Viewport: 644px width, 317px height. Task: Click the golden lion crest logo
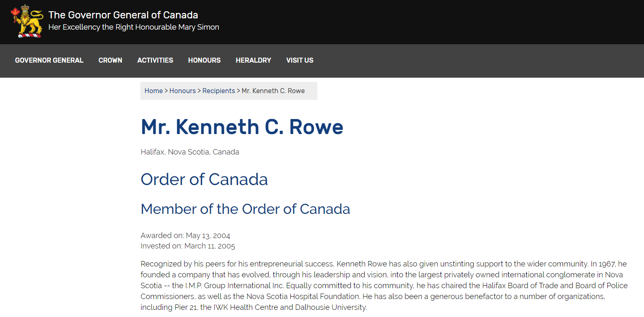pyautogui.click(x=27, y=21)
